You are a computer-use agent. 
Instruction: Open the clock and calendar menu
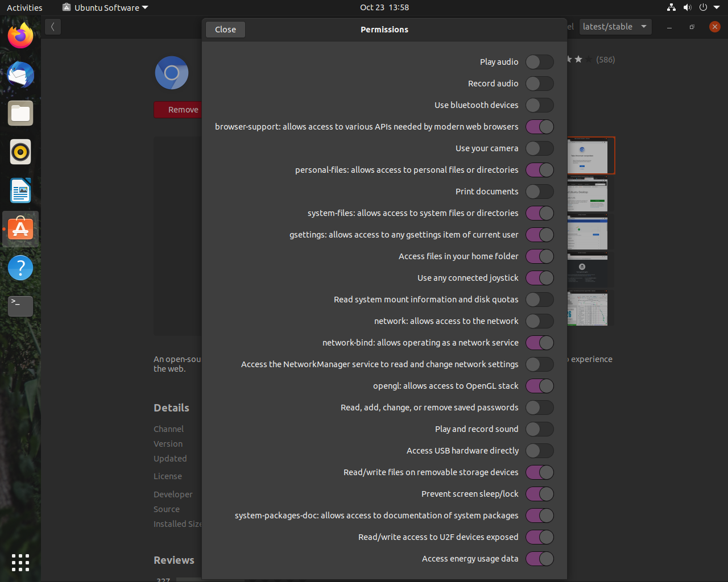point(384,7)
